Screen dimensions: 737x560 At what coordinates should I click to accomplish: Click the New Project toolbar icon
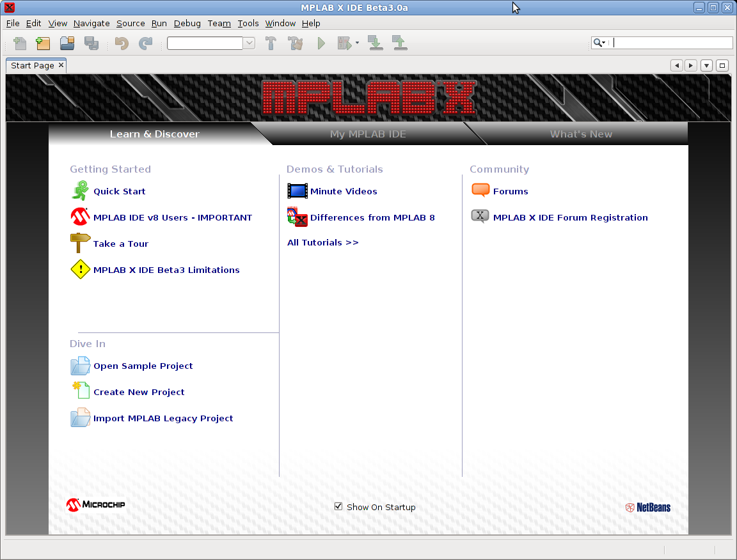coord(43,43)
